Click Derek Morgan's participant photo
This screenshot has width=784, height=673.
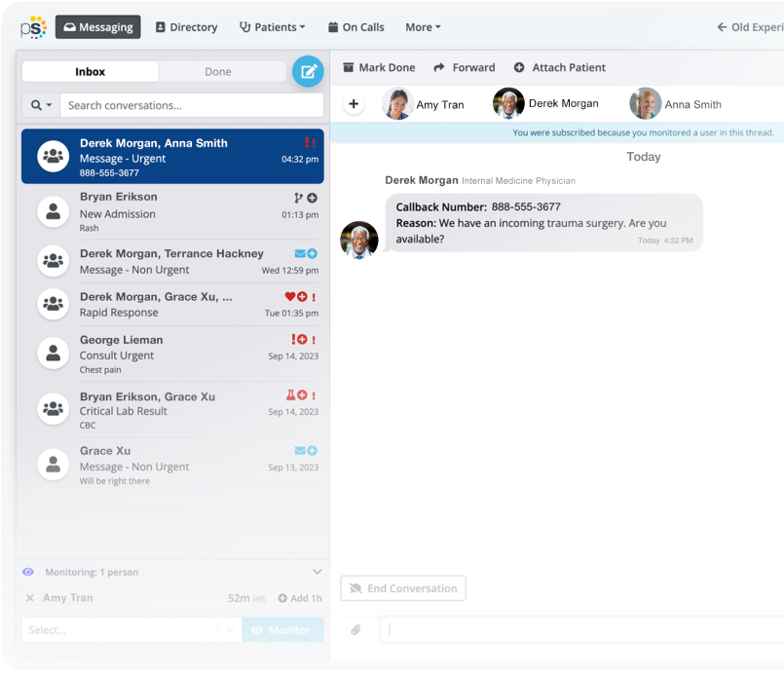[508, 103]
